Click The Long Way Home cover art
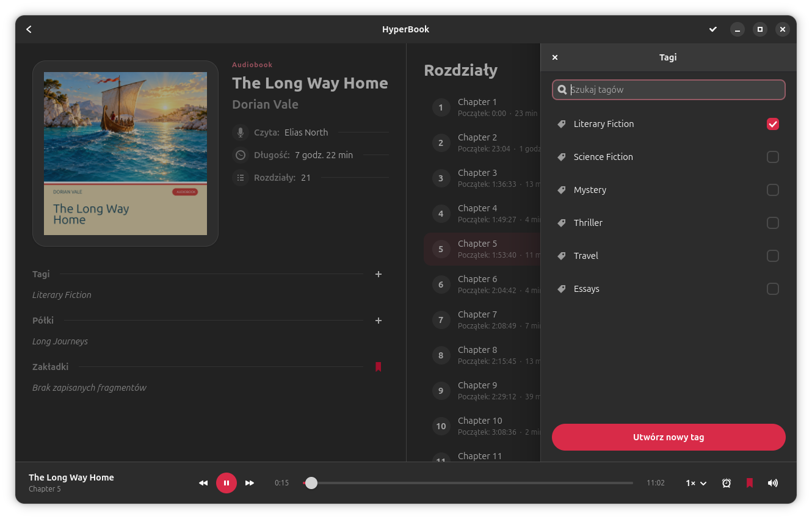This screenshot has height=519, width=812. click(x=125, y=153)
